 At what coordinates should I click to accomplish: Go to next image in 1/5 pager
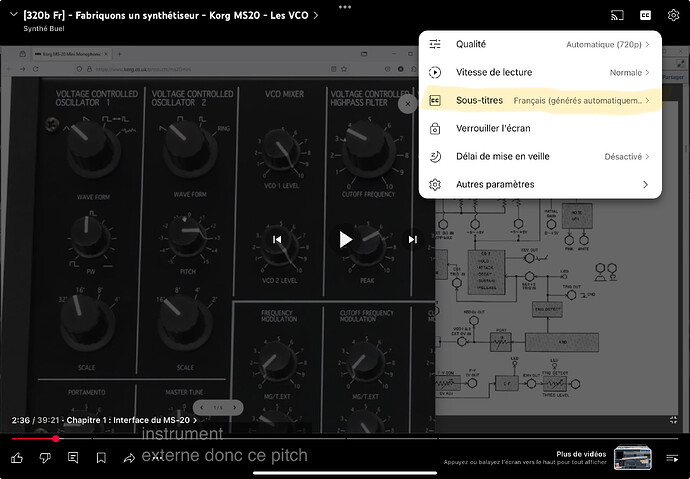click(235, 408)
